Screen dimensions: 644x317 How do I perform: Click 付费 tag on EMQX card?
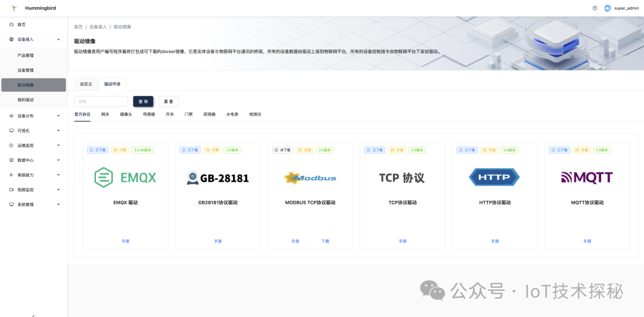[119, 150]
